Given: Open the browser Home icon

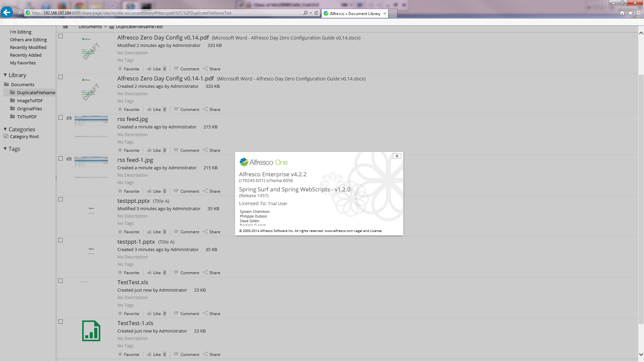Looking at the screenshot, I should 622,13.
